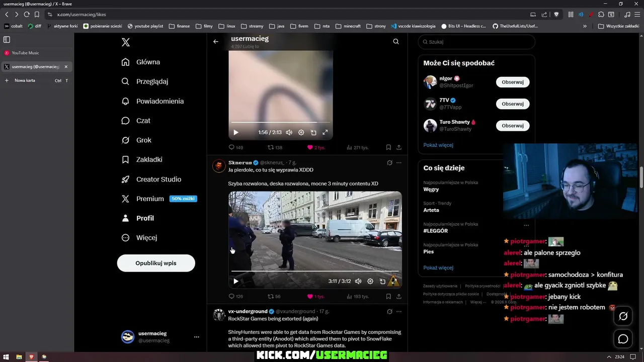Viewport: 644px width, 362px height.
Task: Fullscreen the first video (2:13)
Action: pyautogui.click(x=325, y=133)
